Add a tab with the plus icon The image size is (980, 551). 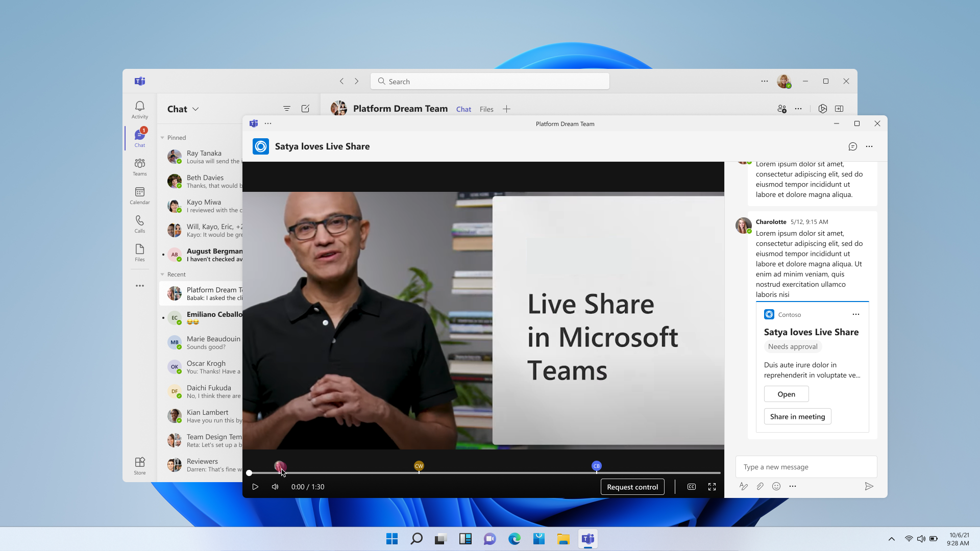pos(506,109)
